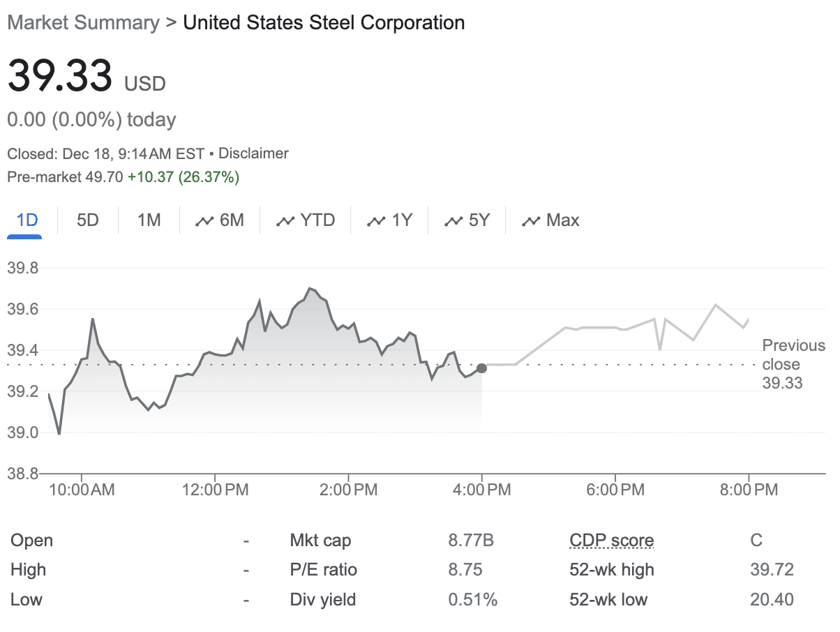The image size is (840, 632).
Task: Click the Previous close 39.33 label
Action: 793,364
